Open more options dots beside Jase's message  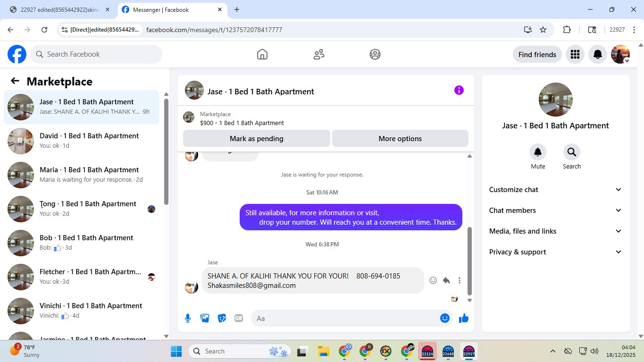pos(459,280)
